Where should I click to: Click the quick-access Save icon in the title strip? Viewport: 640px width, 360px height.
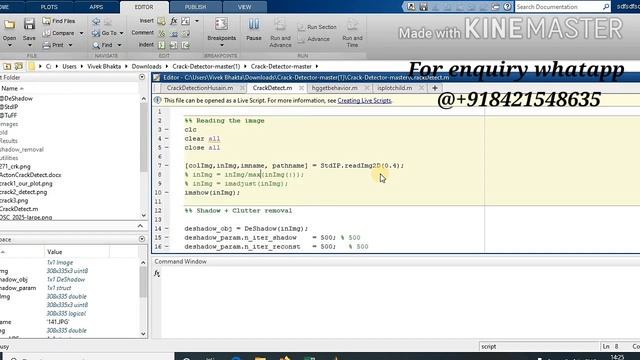pyautogui.click(x=423, y=7)
